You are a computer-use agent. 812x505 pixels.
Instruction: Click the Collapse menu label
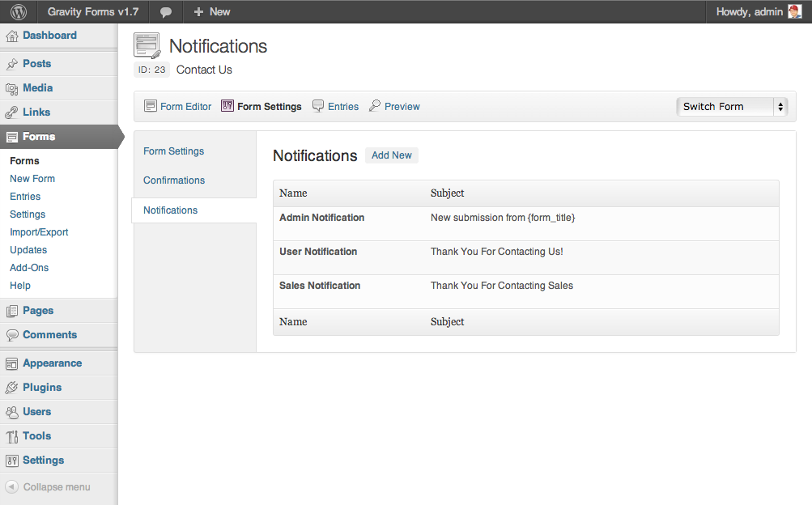point(57,487)
